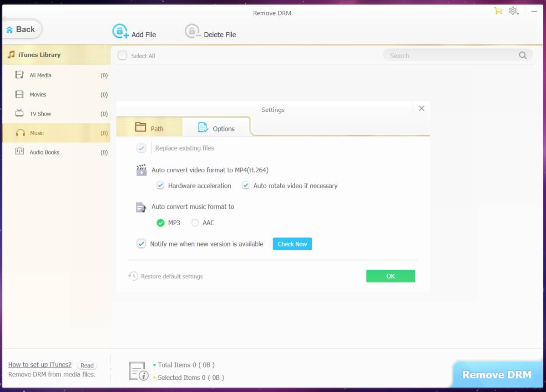Click the Add File lock icon
Screen dimensions: 546x392
coord(121,31)
